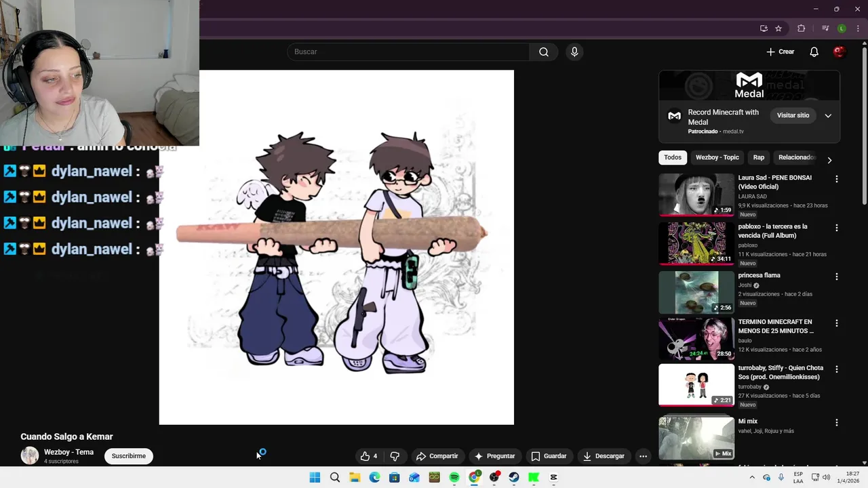This screenshot has height=488, width=868.
Task: Select the Rap filter chip
Action: point(758,157)
